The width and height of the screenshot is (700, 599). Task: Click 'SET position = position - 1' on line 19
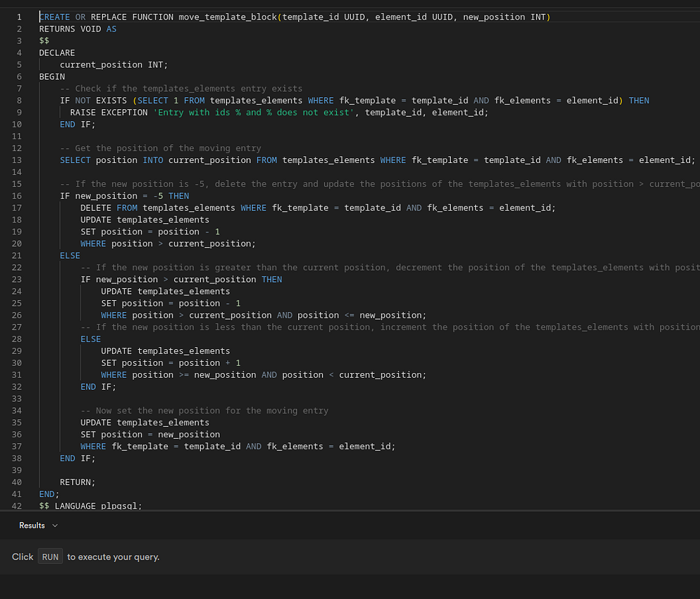point(150,232)
